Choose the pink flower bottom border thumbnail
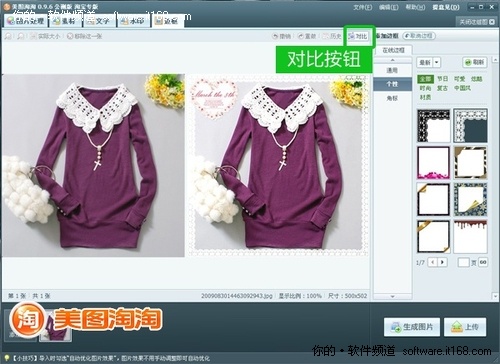 [433, 163]
